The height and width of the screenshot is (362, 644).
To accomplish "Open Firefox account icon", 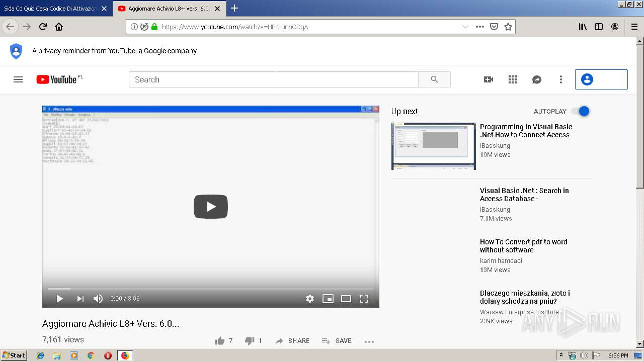I will (x=615, y=27).
